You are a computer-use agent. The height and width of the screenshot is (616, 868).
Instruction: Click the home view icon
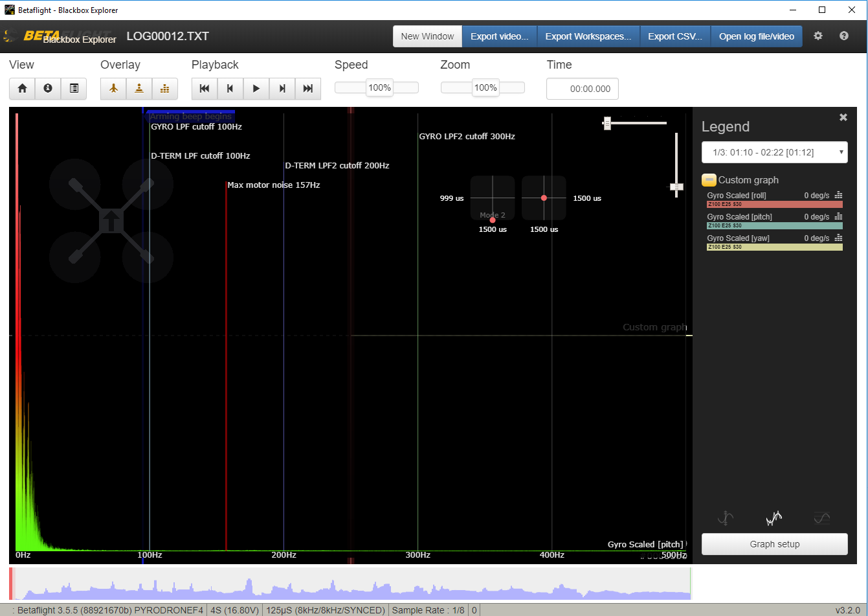pyautogui.click(x=22, y=89)
